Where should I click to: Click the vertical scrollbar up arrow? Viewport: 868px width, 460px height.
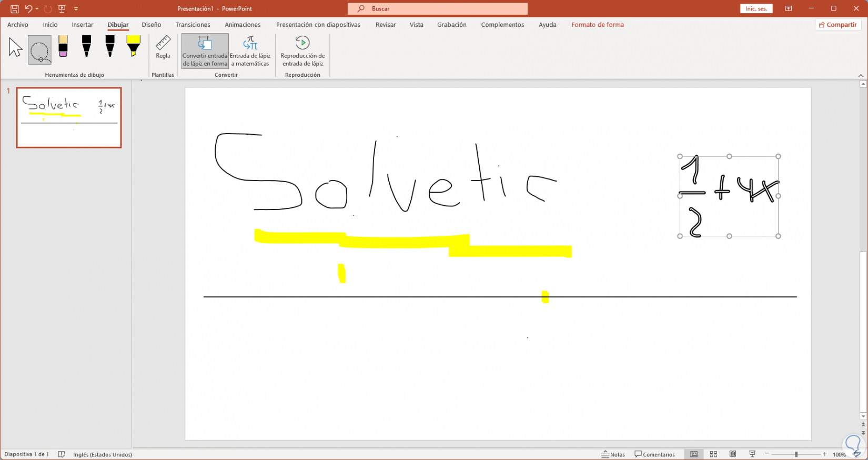[863, 84]
